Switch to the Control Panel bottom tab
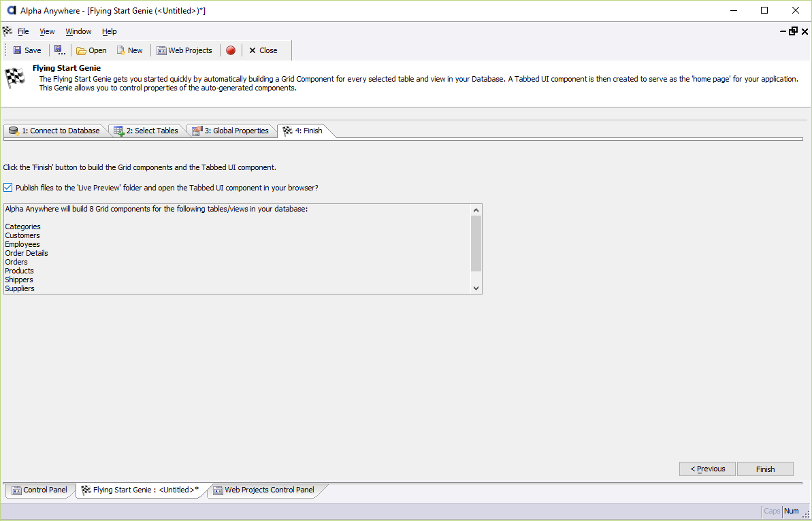812x521 pixels. [39, 490]
